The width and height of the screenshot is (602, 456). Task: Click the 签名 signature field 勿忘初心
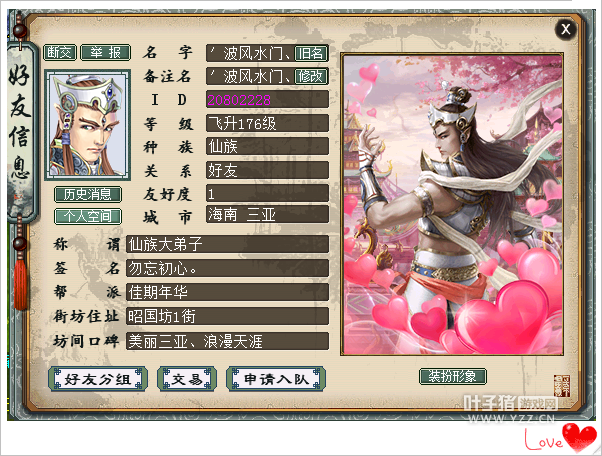coord(228,268)
